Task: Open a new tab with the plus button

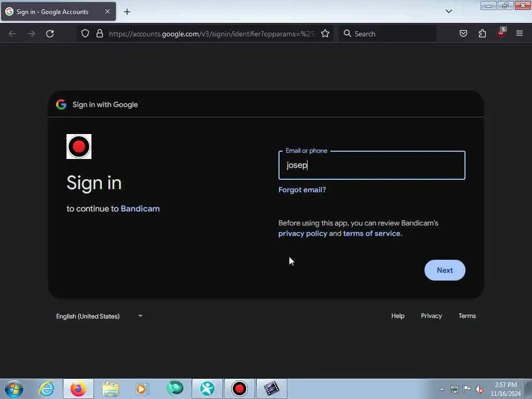Action: coord(127,12)
